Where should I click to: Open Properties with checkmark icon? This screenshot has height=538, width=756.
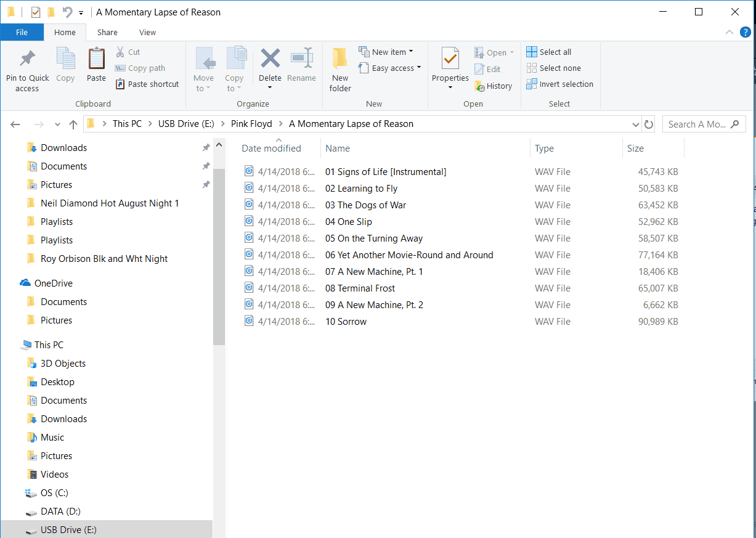pyautogui.click(x=450, y=59)
